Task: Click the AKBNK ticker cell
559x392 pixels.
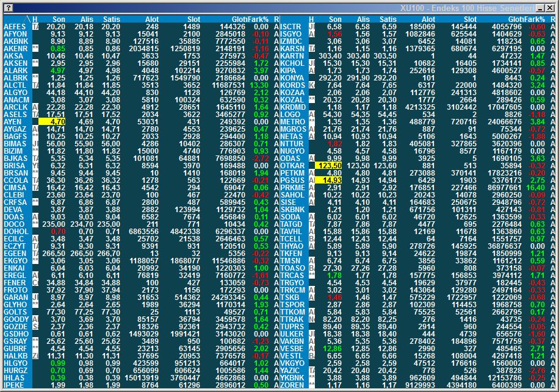Action: pyautogui.click(x=16, y=41)
